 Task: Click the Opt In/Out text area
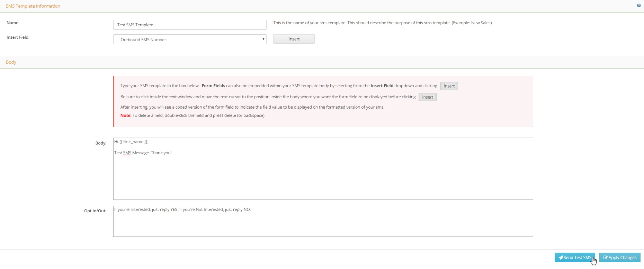pyautogui.click(x=323, y=221)
